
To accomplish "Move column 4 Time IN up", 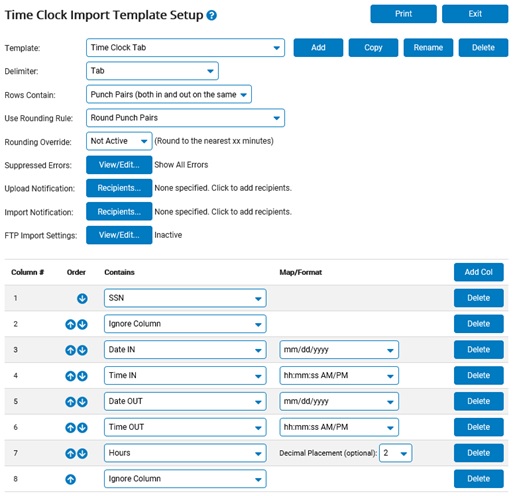I will [x=70, y=376].
